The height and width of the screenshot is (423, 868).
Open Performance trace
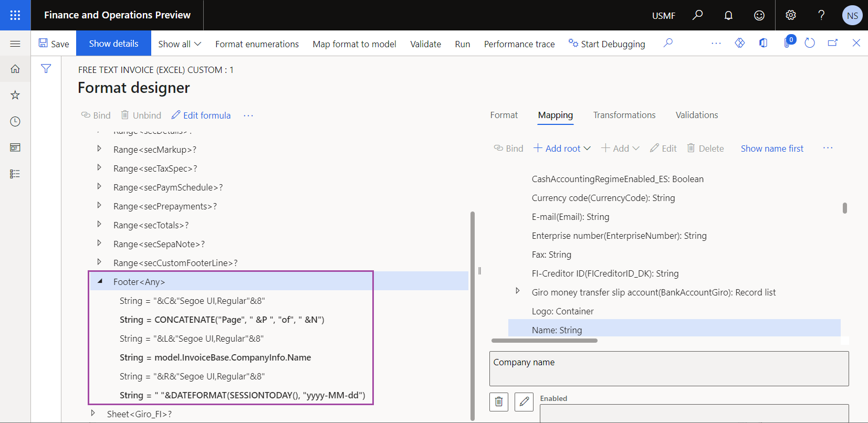point(519,44)
